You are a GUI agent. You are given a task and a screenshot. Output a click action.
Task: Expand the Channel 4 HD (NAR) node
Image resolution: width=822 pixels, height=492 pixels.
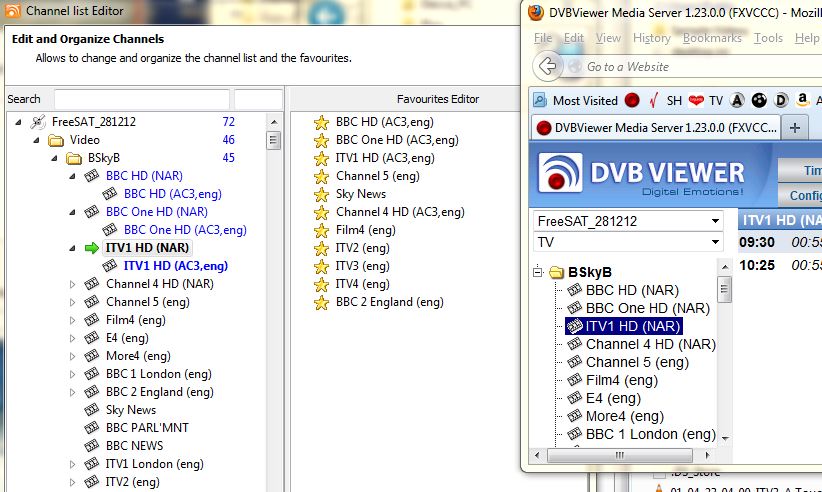click(72, 284)
